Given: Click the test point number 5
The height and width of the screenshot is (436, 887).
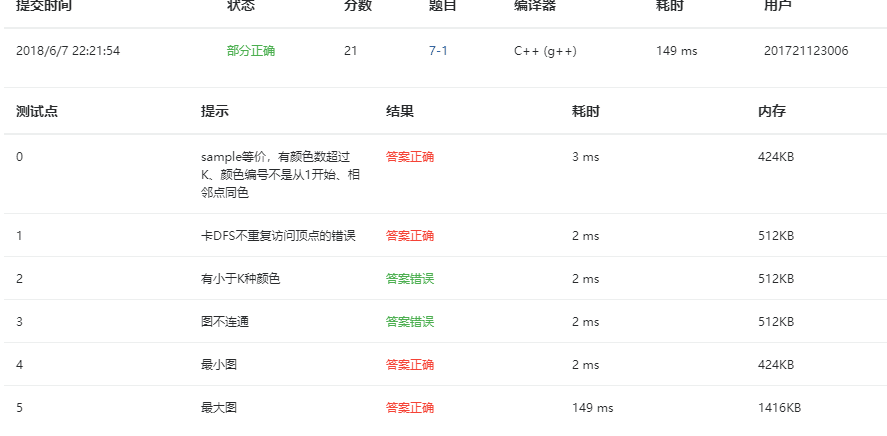Looking at the screenshot, I should click(x=19, y=408).
